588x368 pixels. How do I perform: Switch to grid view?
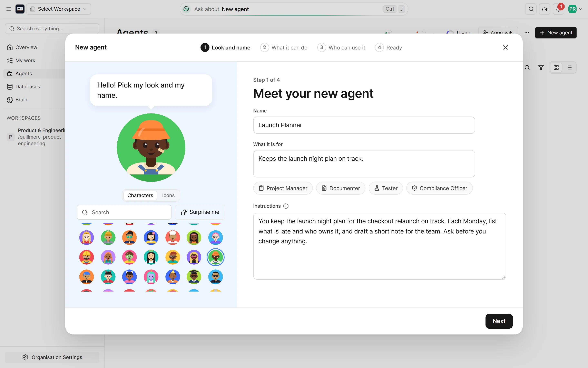[x=556, y=68]
